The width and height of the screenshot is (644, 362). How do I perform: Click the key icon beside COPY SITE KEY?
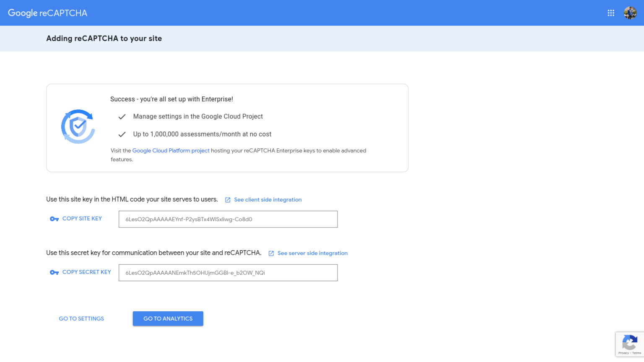point(54,218)
